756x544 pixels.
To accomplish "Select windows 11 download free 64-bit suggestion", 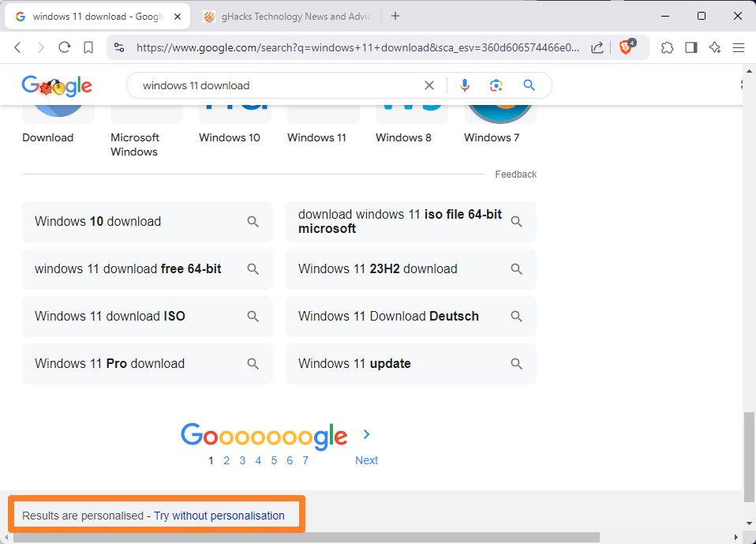I will [x=148, y=268].
